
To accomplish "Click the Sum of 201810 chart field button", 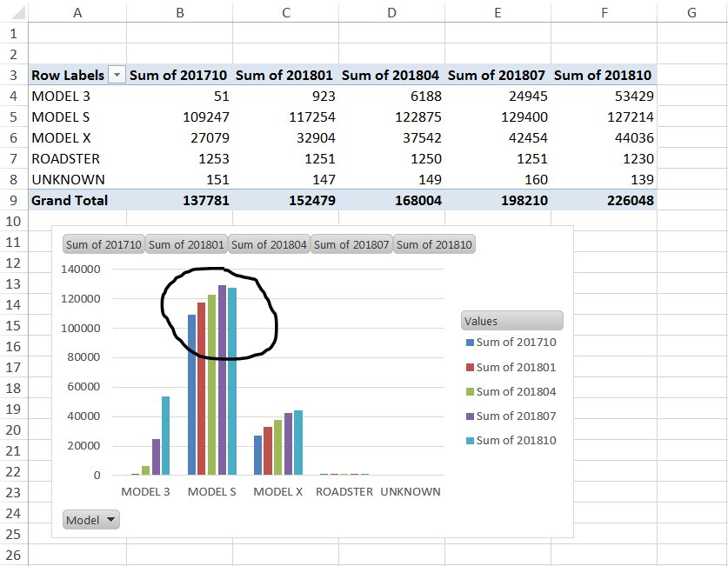I will click(x=434, y=244).
